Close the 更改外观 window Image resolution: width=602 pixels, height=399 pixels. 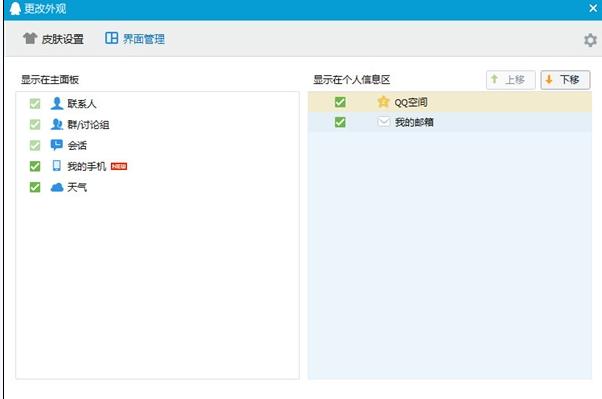[593, 8]
